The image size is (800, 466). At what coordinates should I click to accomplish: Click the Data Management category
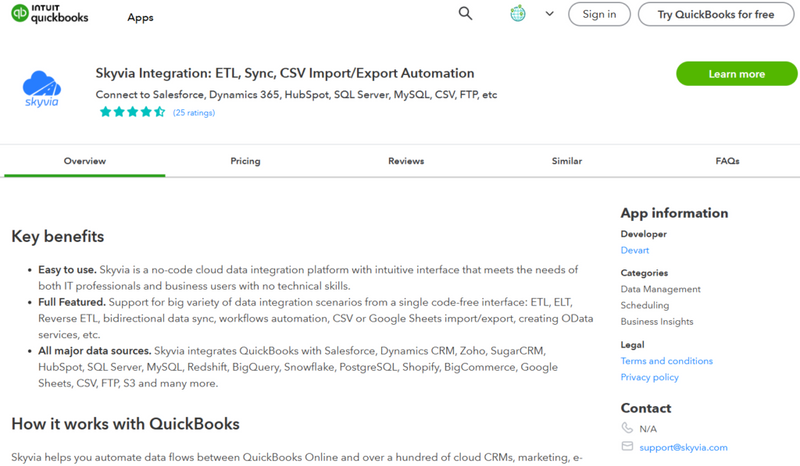660,289
